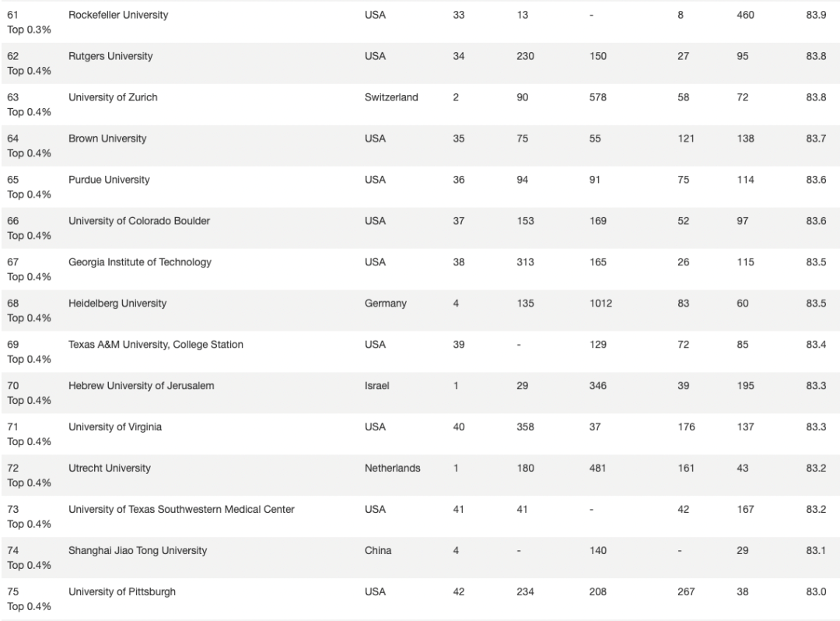The width and height of the screenshot is (840, 621).
Task: Click the Rockefeller University name
Action: (118, 15)
